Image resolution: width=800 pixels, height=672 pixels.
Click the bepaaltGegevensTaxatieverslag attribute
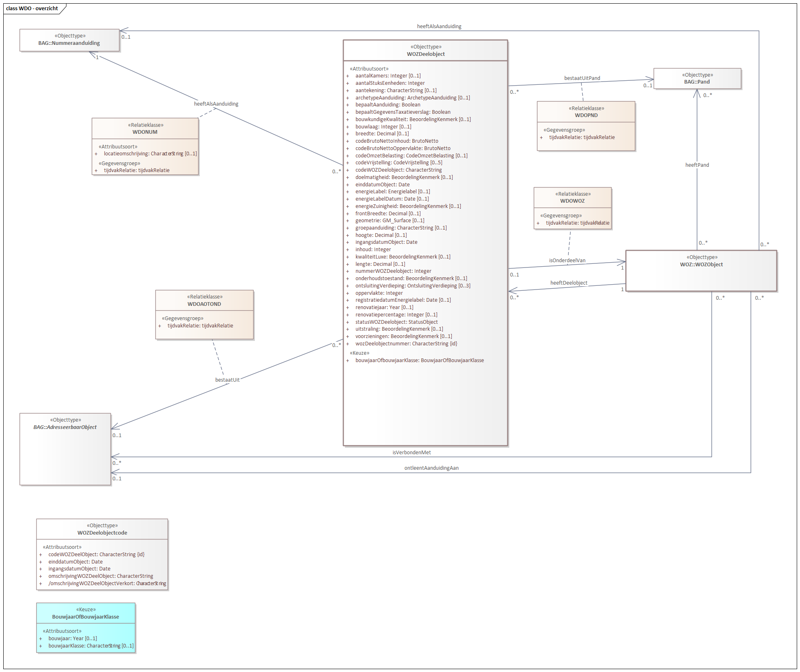pyautogui.click(x=402, y=112)
